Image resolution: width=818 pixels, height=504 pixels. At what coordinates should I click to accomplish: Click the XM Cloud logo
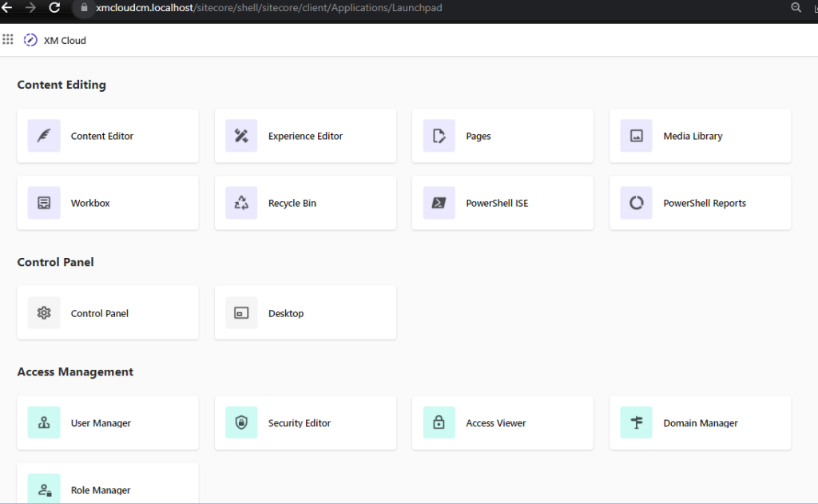[31, 40]
